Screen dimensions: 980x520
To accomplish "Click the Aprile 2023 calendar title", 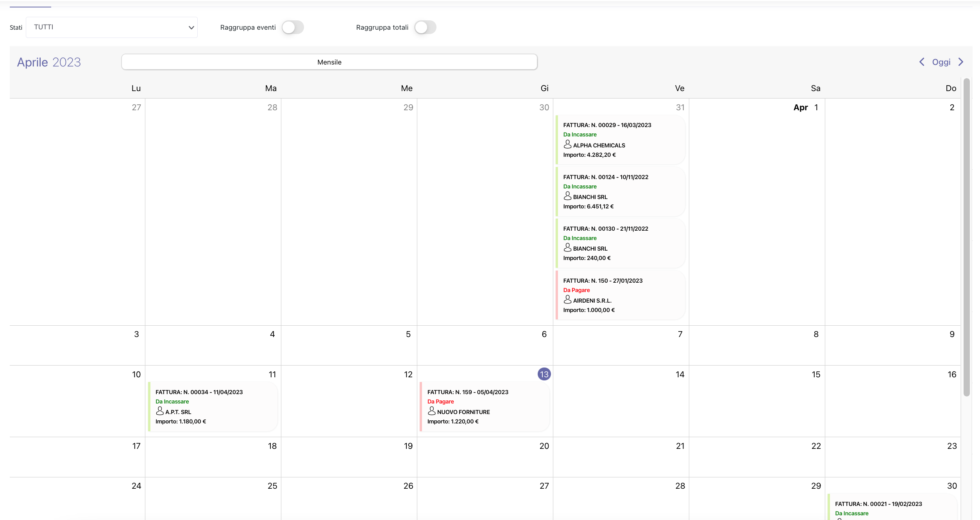I will pos(49,62).
